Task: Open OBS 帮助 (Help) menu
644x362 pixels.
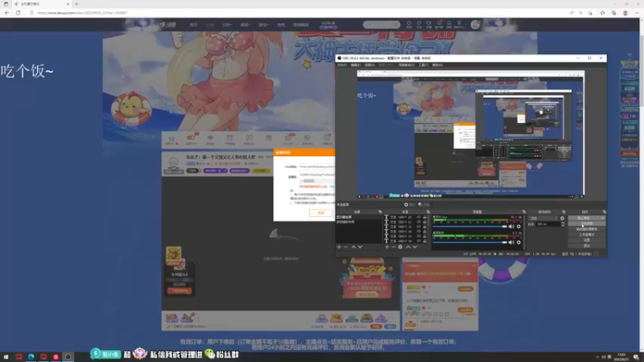Action: [x=437, y=65]
